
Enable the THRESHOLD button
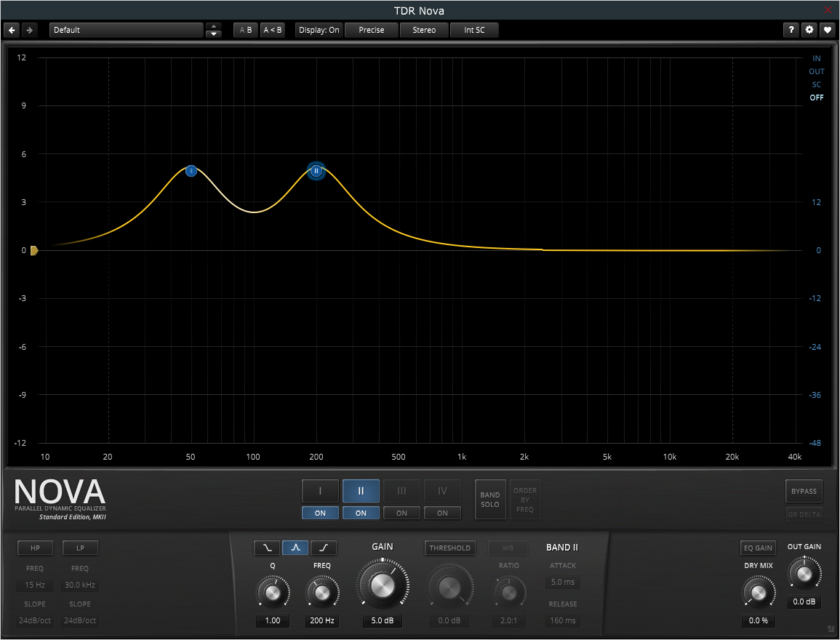(449, 548)
